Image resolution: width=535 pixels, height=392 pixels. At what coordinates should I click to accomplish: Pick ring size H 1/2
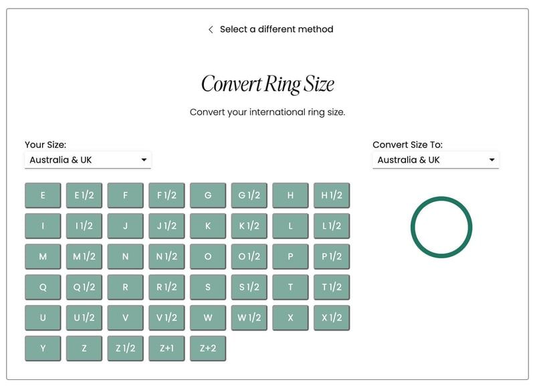coord(332,195)
